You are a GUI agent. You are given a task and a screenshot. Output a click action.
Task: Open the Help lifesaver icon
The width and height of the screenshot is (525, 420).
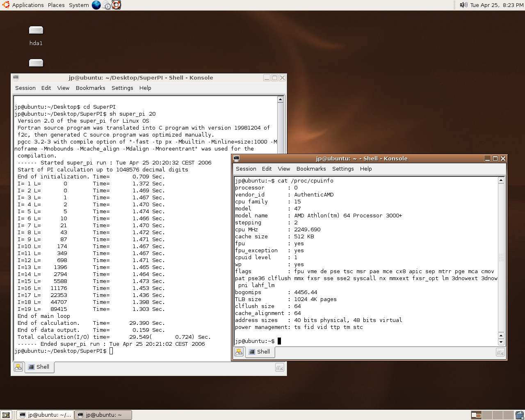click(116, 5)
